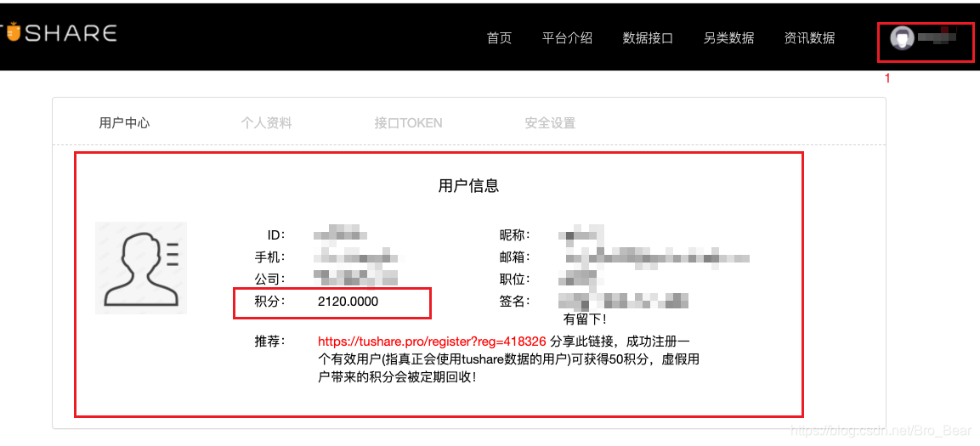
Task: Click the 手机 label
Action: pos(269,257)
